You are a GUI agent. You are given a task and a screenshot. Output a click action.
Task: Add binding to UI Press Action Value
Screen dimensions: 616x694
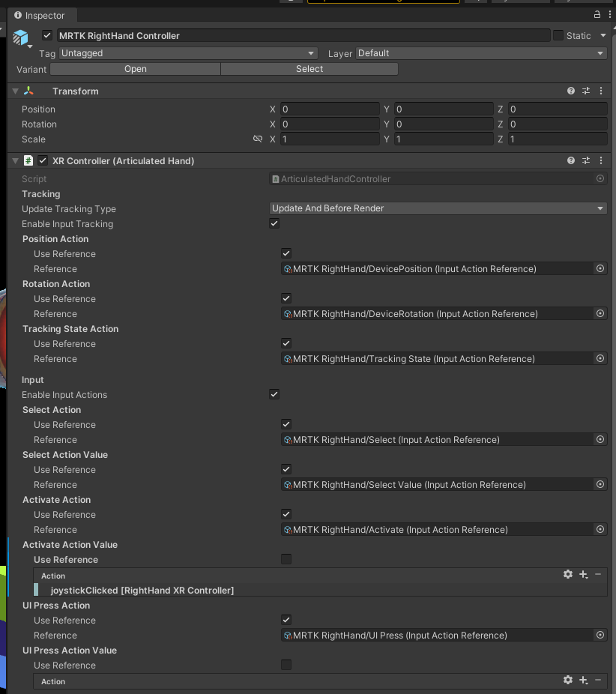[x=584, y=680]
